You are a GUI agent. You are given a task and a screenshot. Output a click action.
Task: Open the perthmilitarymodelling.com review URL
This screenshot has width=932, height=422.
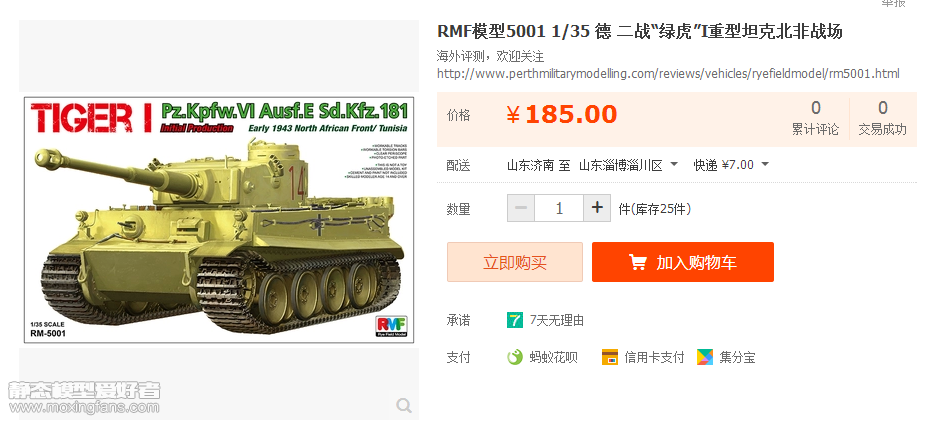pyautogui.click(x=668, y=74)
